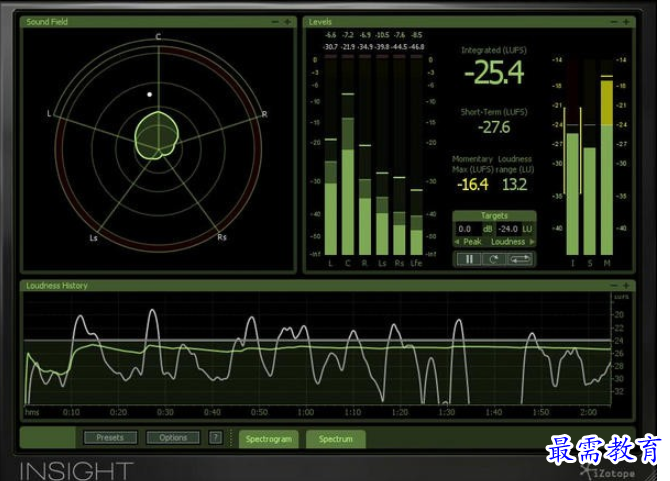This screenshot has width=670, height=481.
Task: Expand the Loudness History panel with plus
Action: point(626,285)
